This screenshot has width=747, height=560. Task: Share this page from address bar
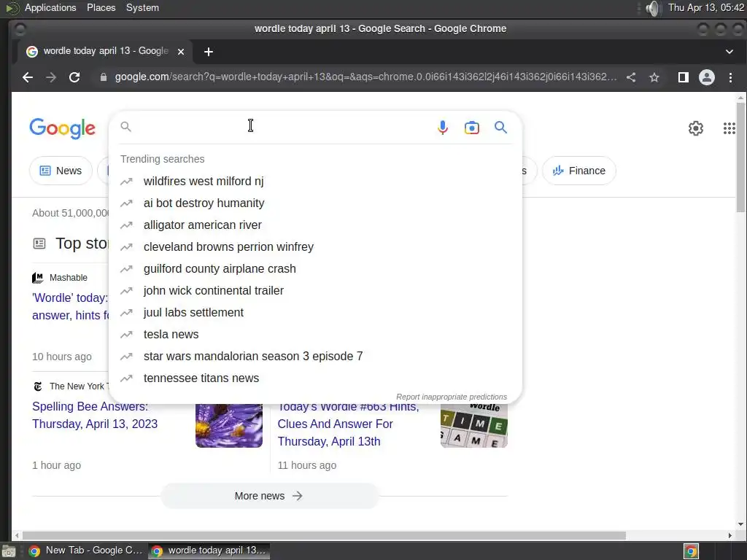631,77
